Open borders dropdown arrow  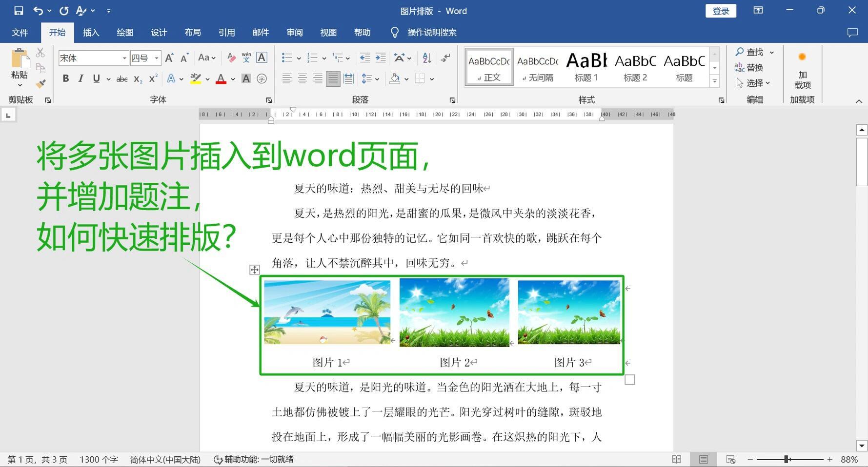432,79
